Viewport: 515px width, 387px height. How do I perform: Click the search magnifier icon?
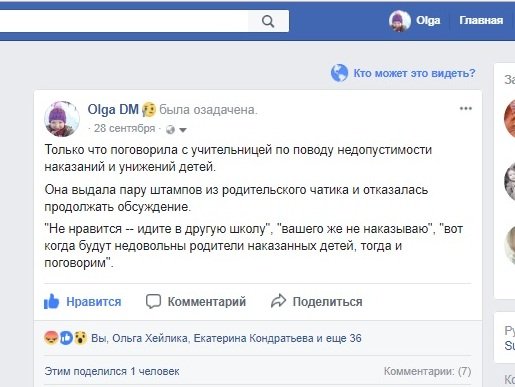268,22
